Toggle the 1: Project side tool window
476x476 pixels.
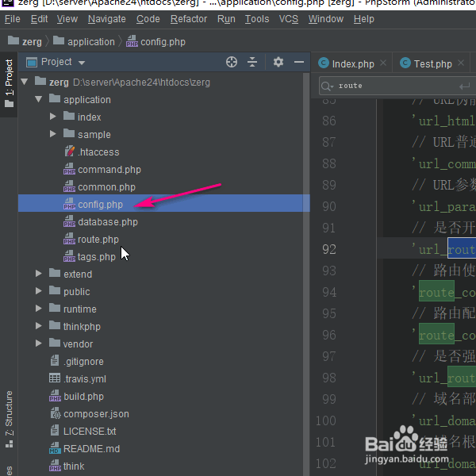[x=9, y=83]
